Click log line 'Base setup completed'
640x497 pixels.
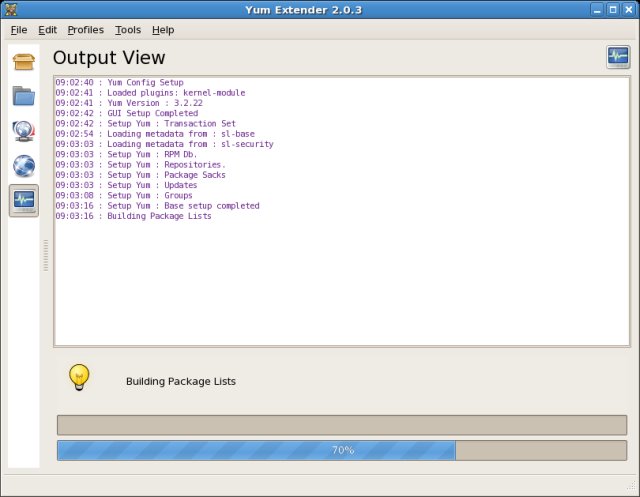[212, 206]
